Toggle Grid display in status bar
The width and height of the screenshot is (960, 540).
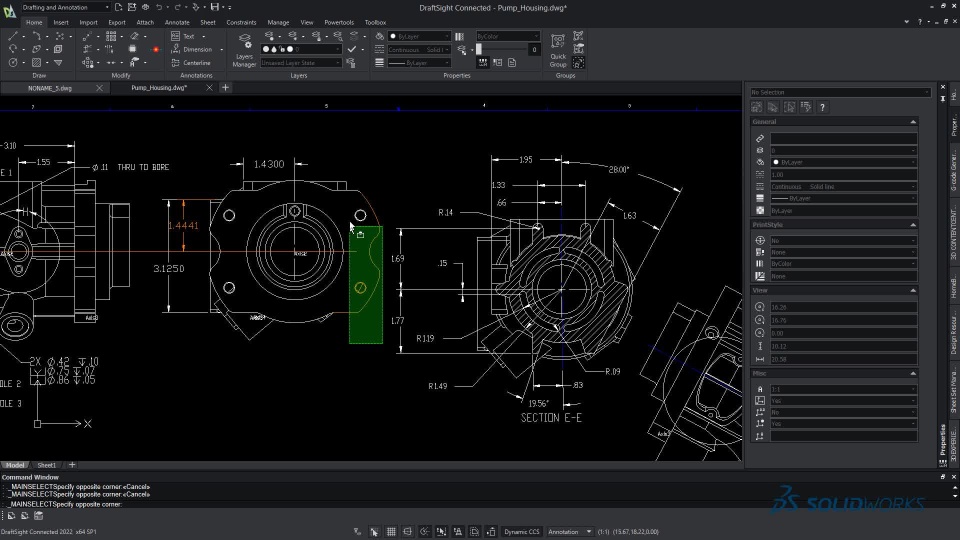[x=391, y=532]
